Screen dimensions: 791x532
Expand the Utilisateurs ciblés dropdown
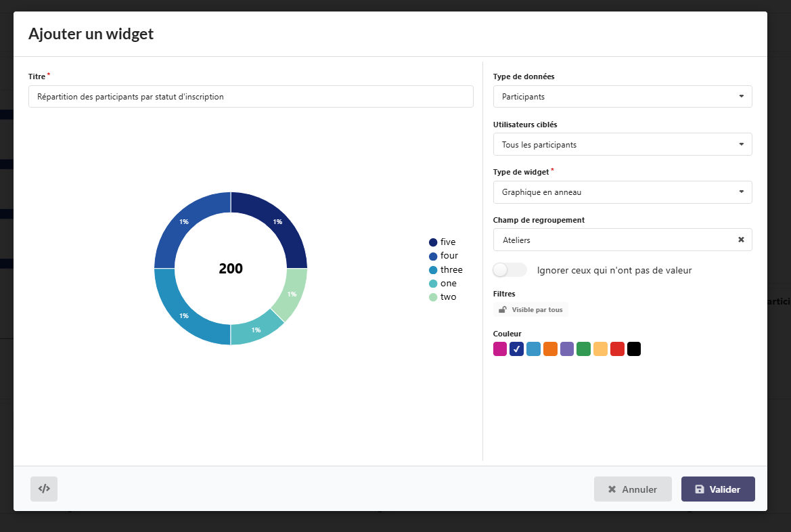[622, 145]
